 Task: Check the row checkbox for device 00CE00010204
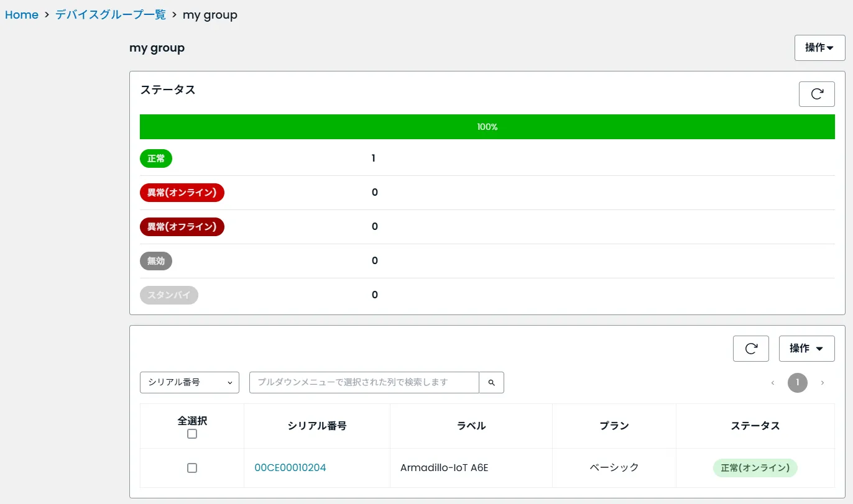coord(191,467)
